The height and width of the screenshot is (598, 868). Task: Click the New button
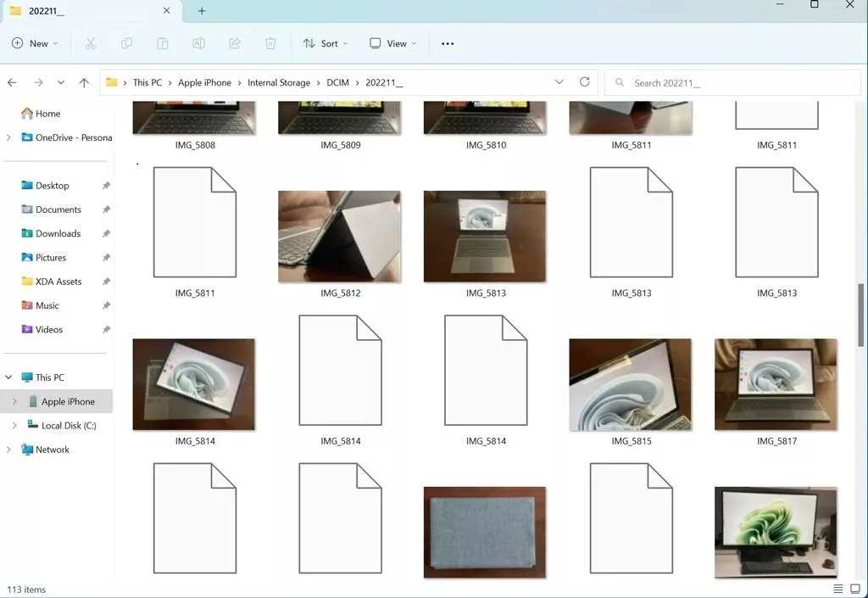click(34, 43)
